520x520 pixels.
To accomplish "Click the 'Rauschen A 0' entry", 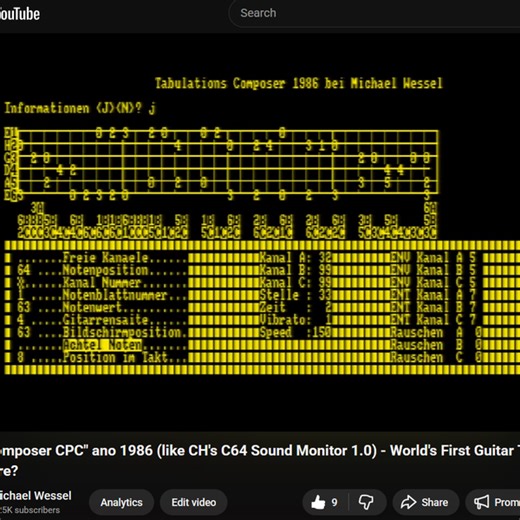I will (436, 333).
